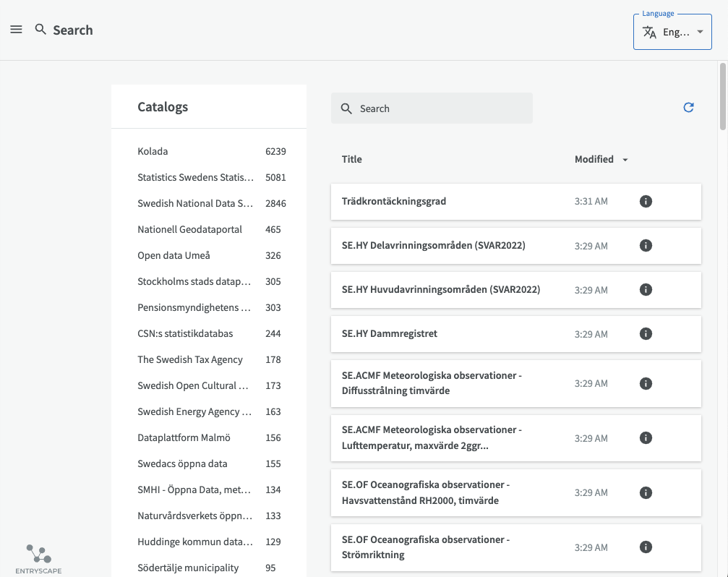
Task: Open SE.ACMF Lufttemperatur, maxvärde row
Action: (x=516, y=437)
